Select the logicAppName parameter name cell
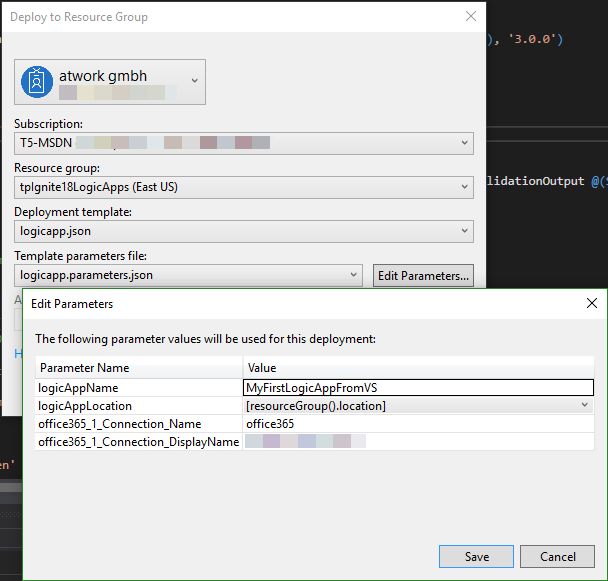This screenshot has height=581, width=608. (138, 388)
